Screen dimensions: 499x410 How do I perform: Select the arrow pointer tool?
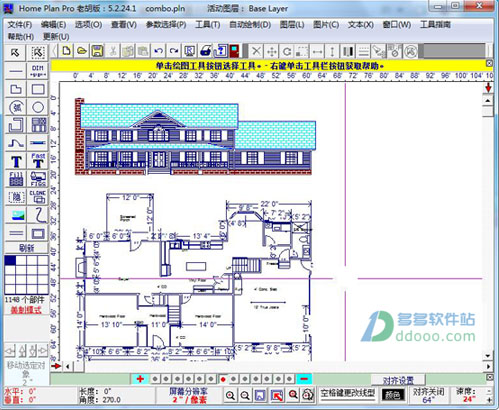[x=15, y=53]
